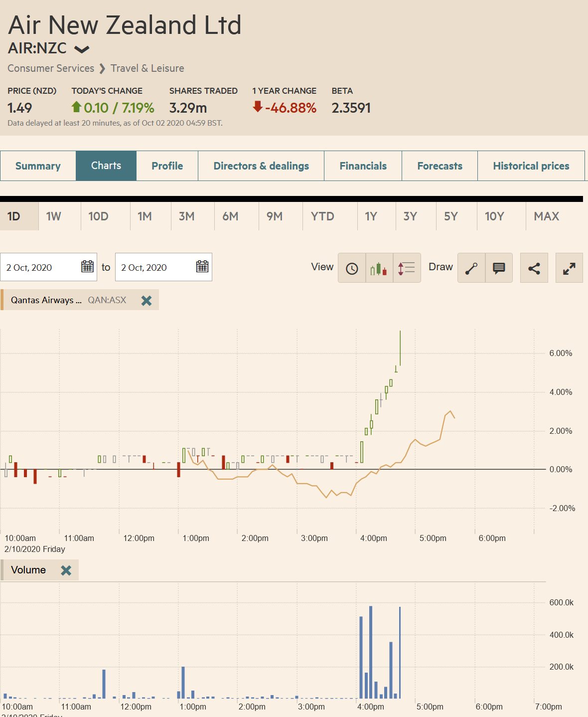Select the line drawing tool

point(471,268)
